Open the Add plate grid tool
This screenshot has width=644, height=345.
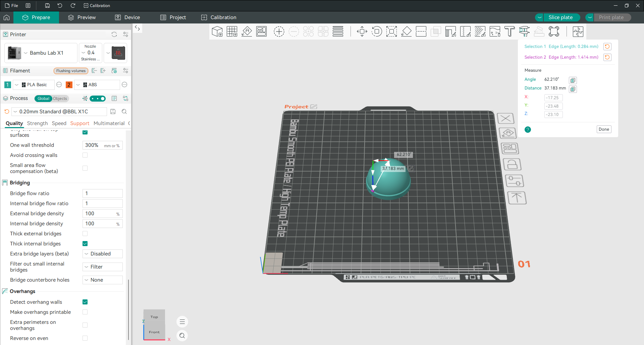tap(232, 32)
